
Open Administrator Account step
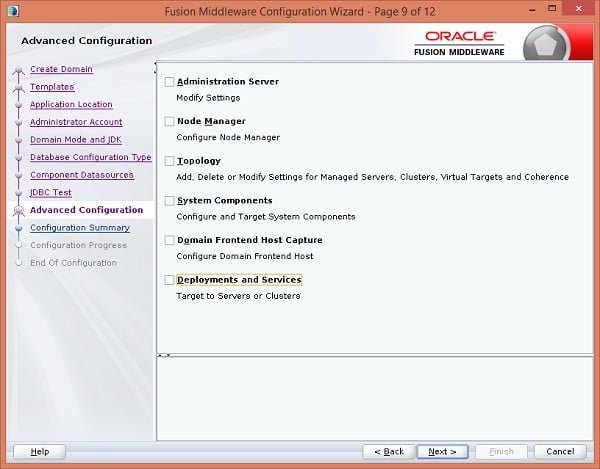point(76,122)
